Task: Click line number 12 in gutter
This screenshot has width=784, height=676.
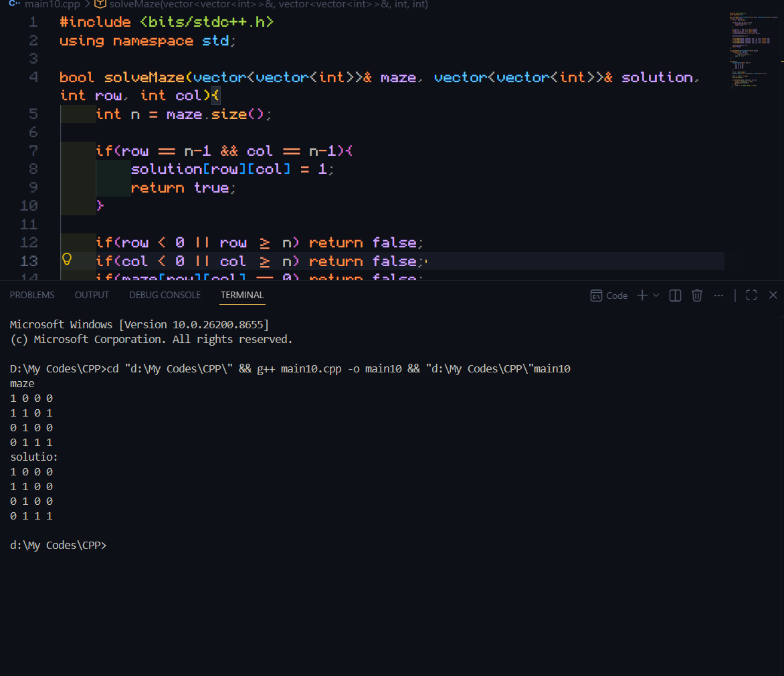Action: pos(29,242)
